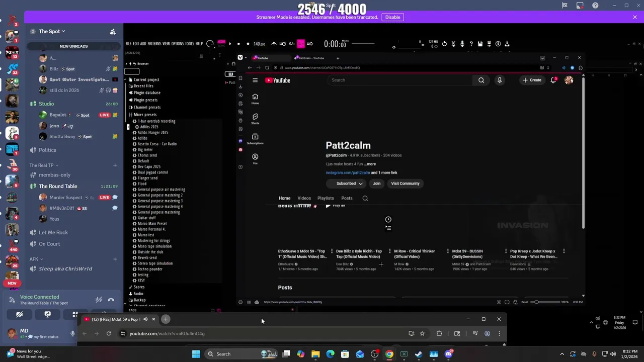Open File Explorer from taskbar

(x=315, y=354)
